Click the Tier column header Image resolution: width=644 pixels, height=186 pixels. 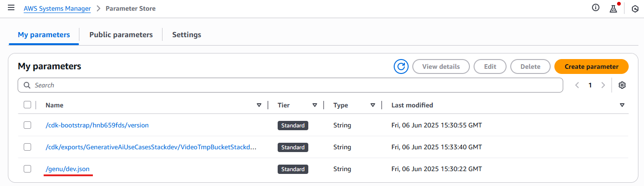[x=284, y=105]
